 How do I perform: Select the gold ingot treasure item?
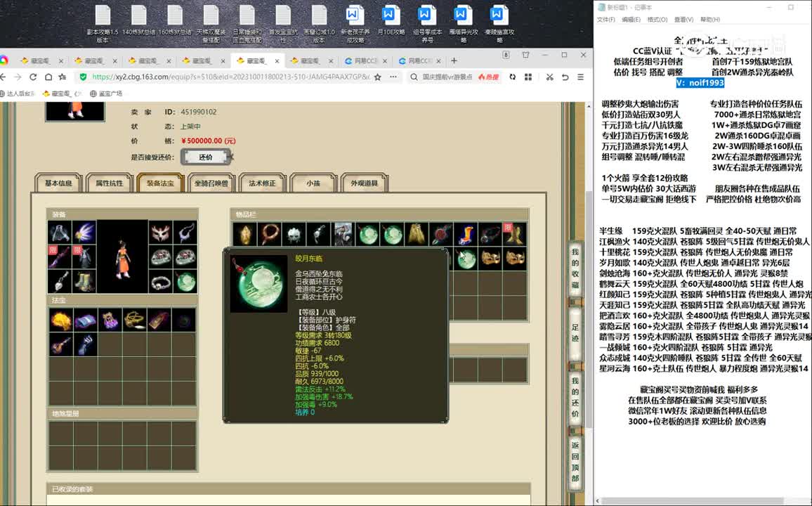[60, 320]
